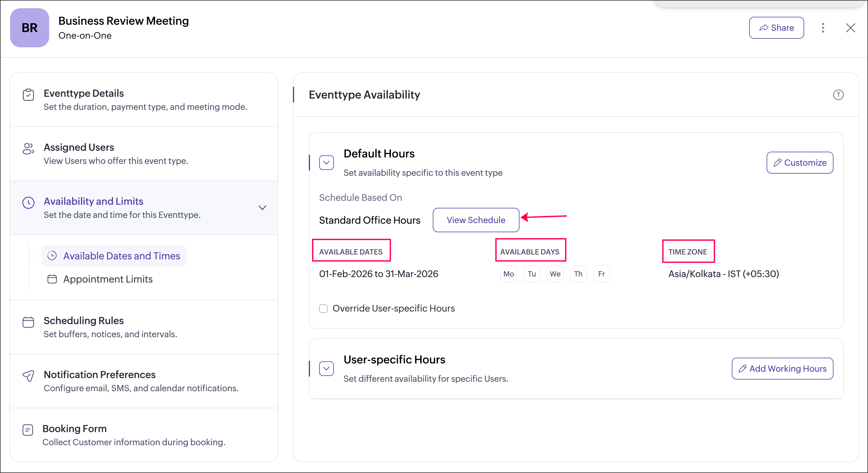Click the help question mark icon
The height and width of the screenshot is (473, 868).
[x=838, y=95]
